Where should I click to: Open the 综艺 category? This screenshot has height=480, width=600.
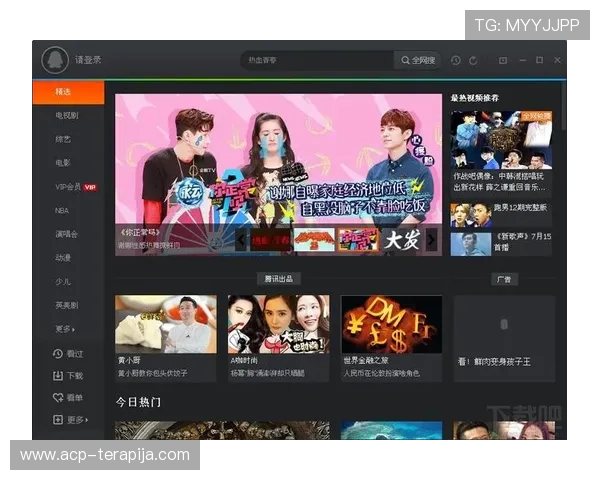coord(63,139)
